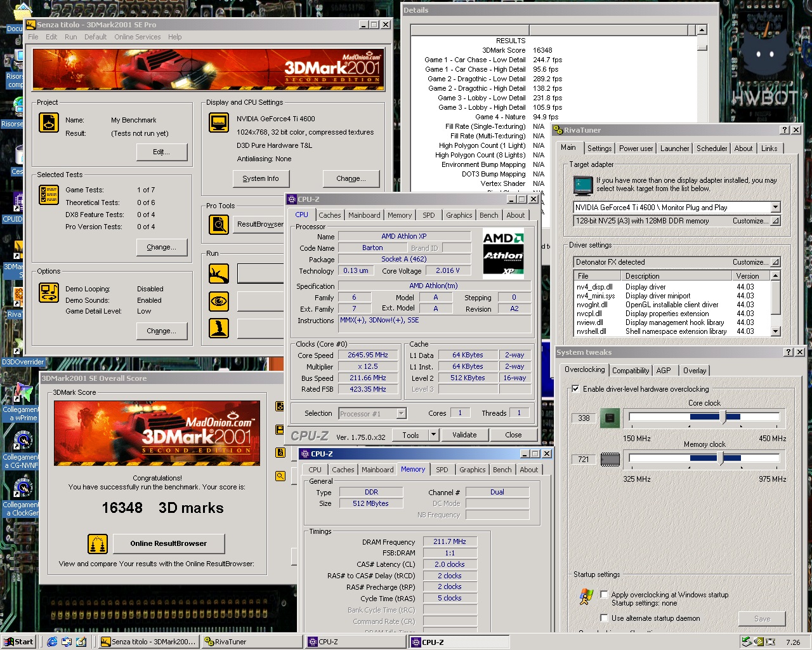The image size is (812, 650).
Task: Click the Online ResultBrowser icon in Overall Score
Action: tap(98, 544)
